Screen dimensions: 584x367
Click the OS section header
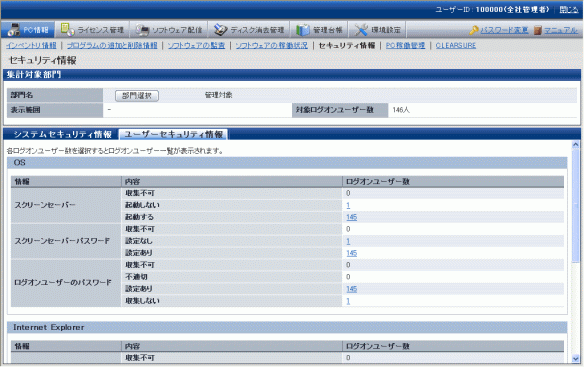[287, 162]
